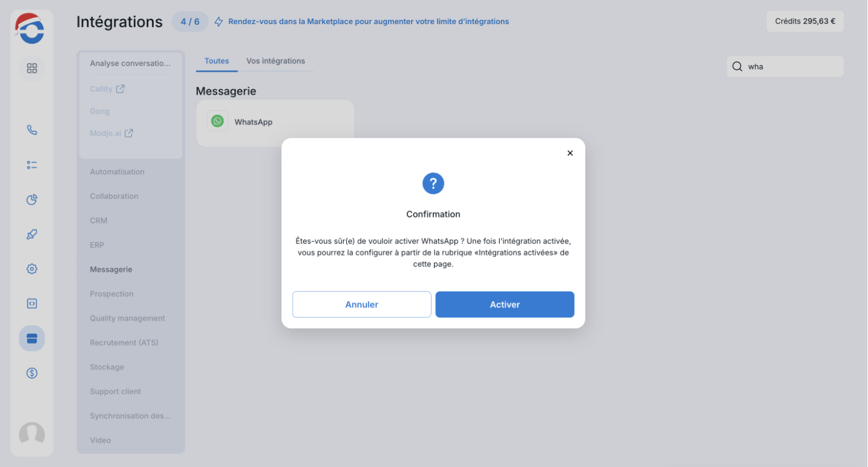
Task: Open the user avatar at bottom left
Action: pos(32,434)
